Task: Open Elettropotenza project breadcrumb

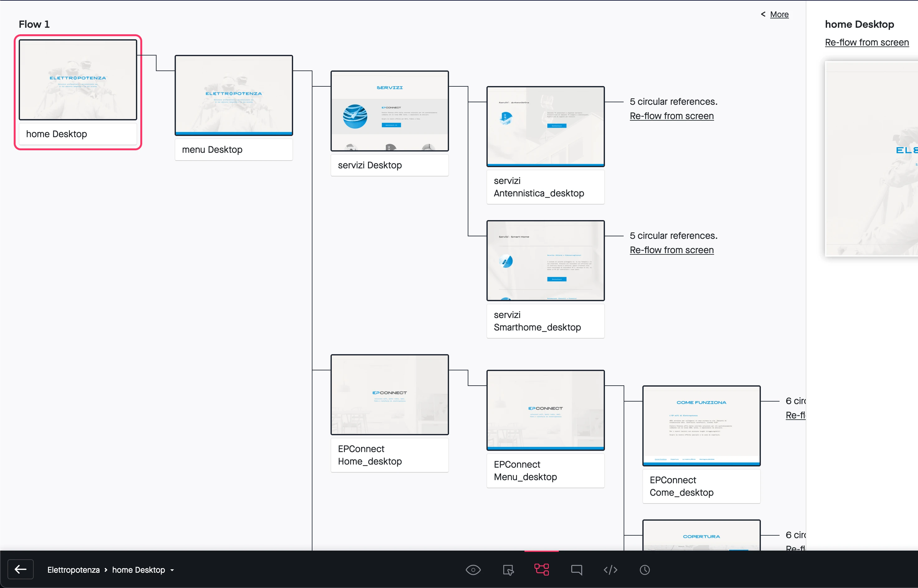Action: 73,570
